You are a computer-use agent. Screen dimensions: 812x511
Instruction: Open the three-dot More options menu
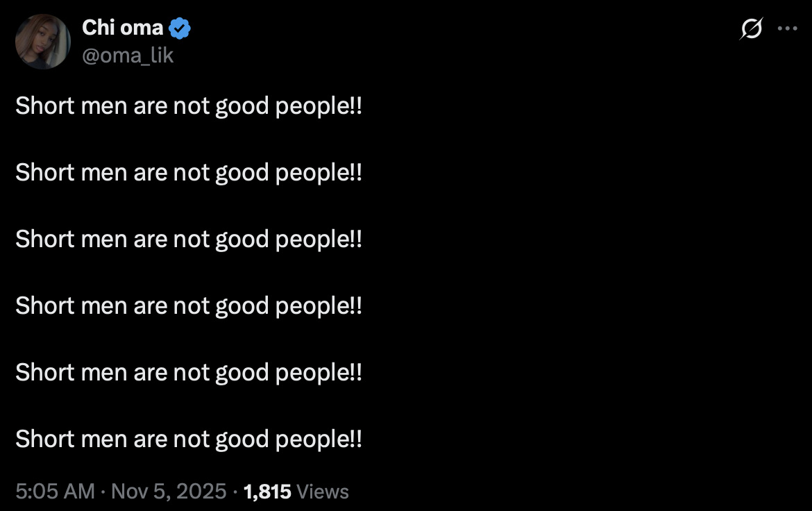tap(787, 29)
